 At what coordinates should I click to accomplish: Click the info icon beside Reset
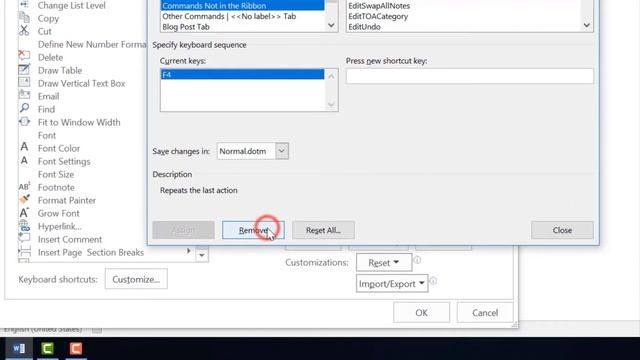click(417, 260)
